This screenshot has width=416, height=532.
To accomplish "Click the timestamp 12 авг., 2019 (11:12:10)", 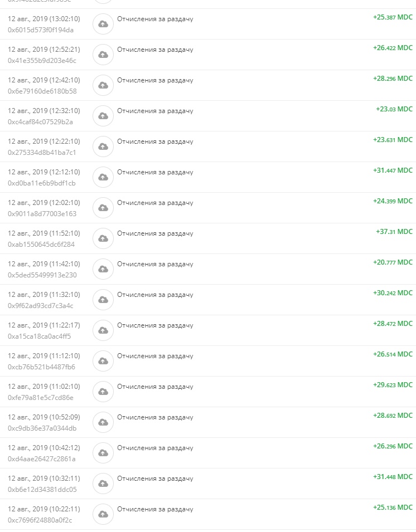I will [x=44, y=355].
